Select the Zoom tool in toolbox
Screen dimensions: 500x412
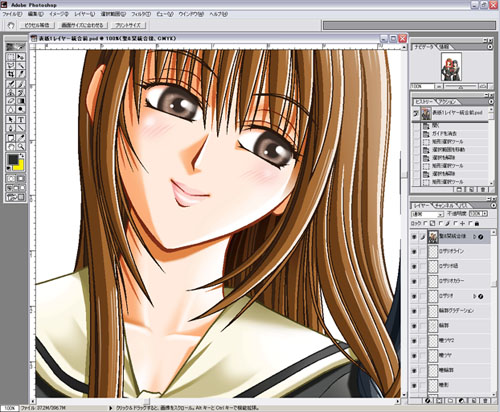pyautogui.click(x=21, y=146)
